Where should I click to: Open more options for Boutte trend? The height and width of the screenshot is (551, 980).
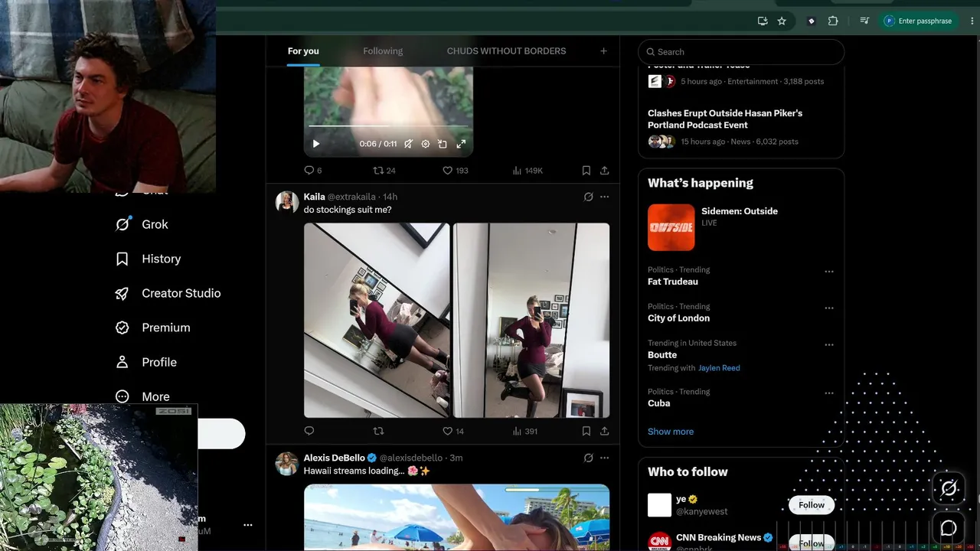pyautogui.click(x=828, y=345)
